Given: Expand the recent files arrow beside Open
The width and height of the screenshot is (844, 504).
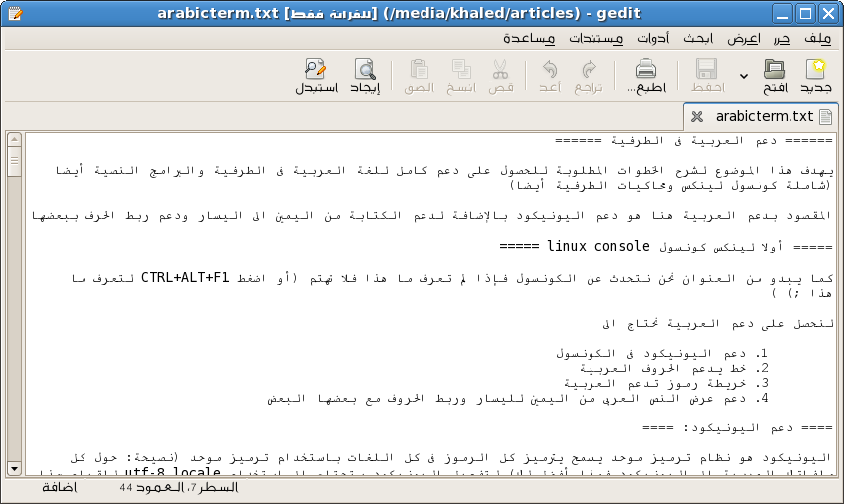Looking at the screenshot, I should pyautogui.click(x=743, y=76).
